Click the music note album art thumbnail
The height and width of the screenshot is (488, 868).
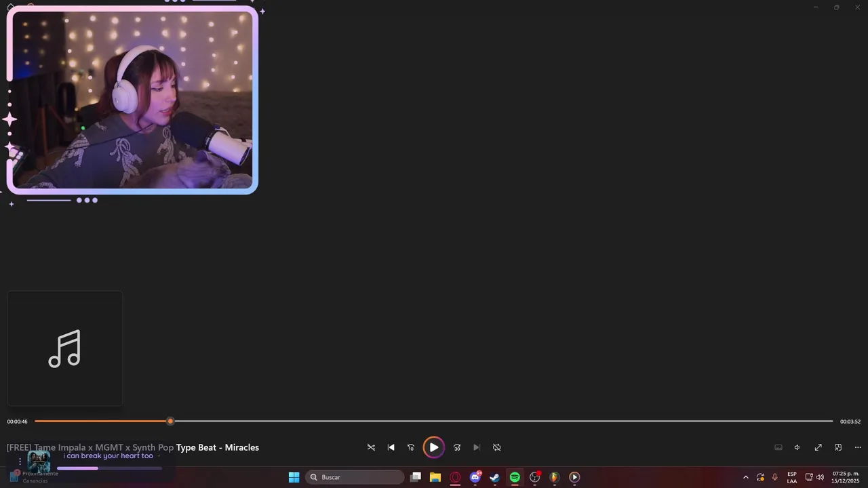(x=65, y=348)
